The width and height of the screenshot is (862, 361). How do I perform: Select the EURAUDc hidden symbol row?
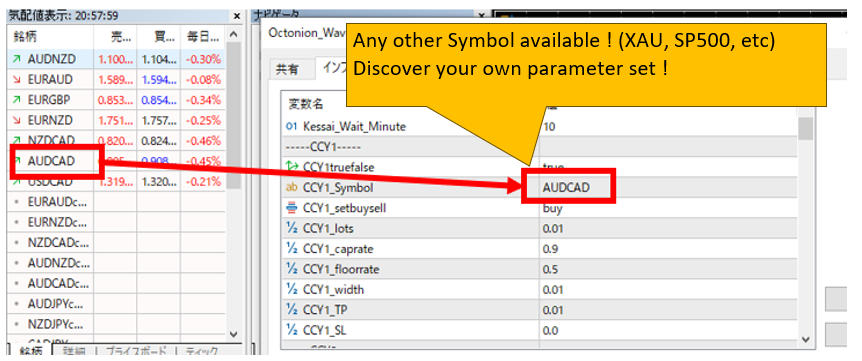(116, 202)
